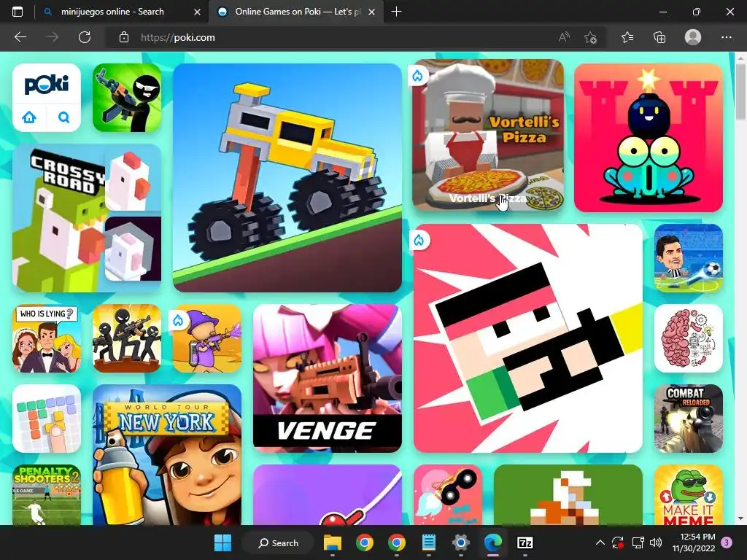
Task: Open a new tab with the plus button
Action: tap(396, 12)
